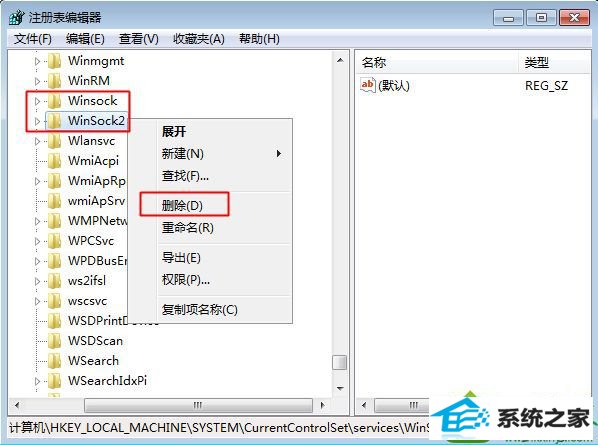Click the Registry Editor title bar icon

click(x=17, y=18)
